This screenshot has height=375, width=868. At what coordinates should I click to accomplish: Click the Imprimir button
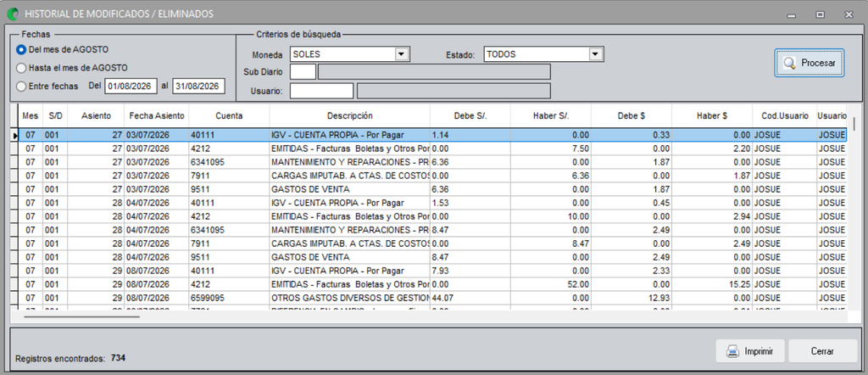tap(750, 351)
